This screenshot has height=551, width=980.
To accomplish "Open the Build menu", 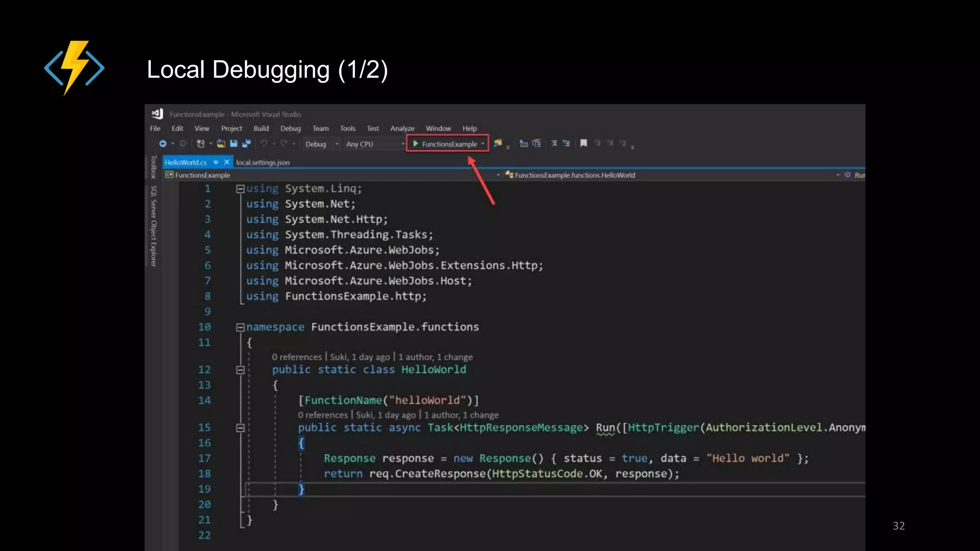I will (x=261, y=128).
